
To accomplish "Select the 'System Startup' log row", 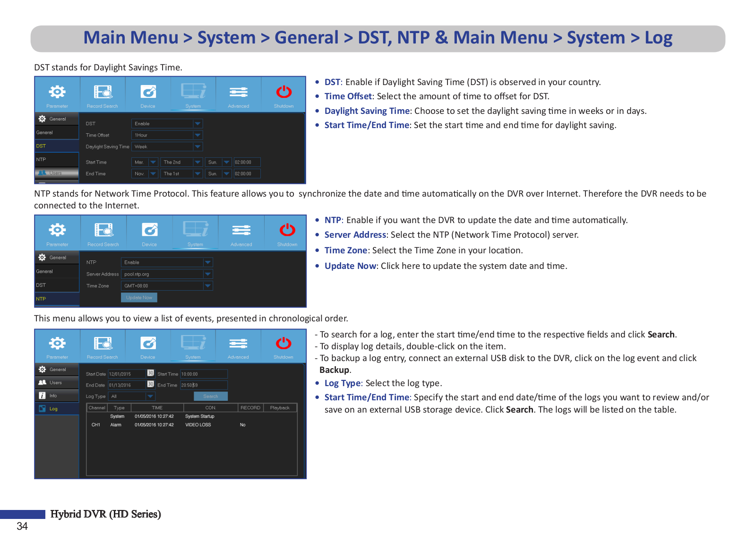I will point(191,416).
